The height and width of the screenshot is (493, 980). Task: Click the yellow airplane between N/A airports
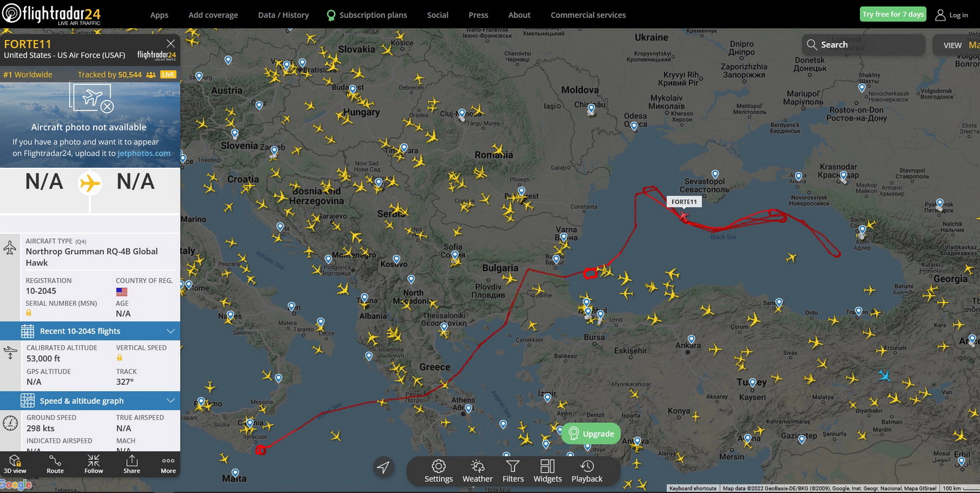click(90, 183)
